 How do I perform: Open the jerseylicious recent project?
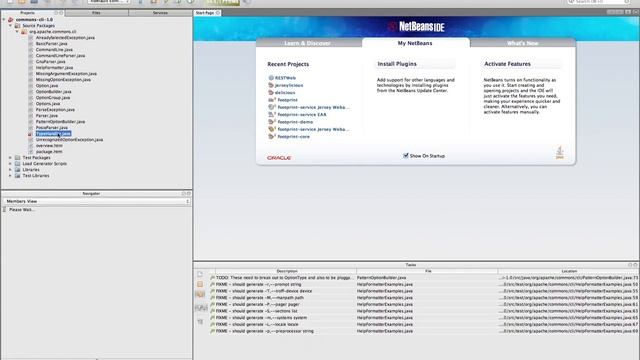(289, 85)
